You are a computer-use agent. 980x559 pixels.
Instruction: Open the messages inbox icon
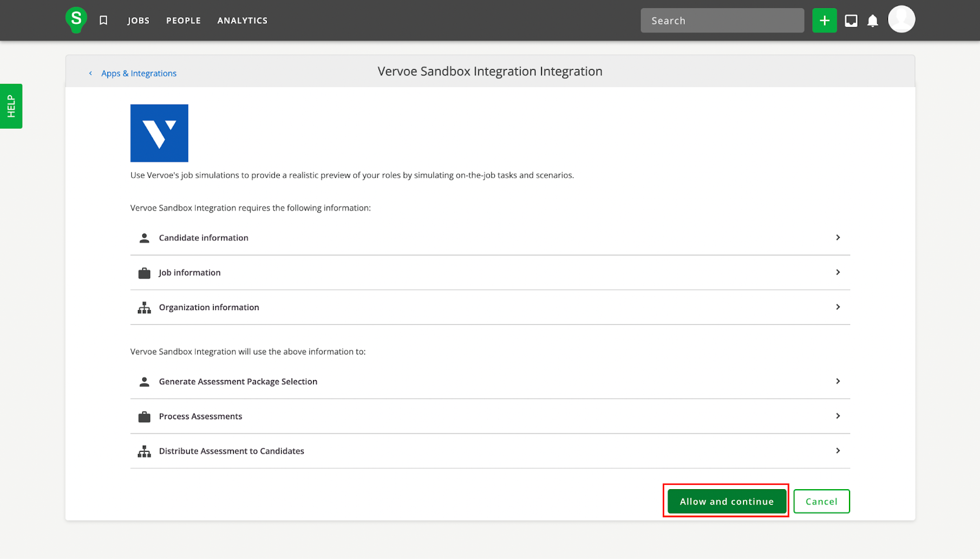pos(851,21)
